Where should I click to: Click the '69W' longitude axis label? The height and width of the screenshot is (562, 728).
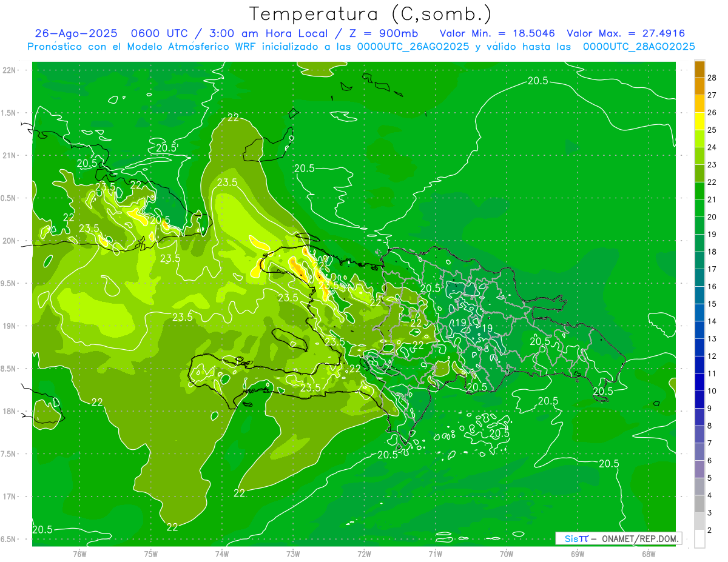click(x=578, y=554)
